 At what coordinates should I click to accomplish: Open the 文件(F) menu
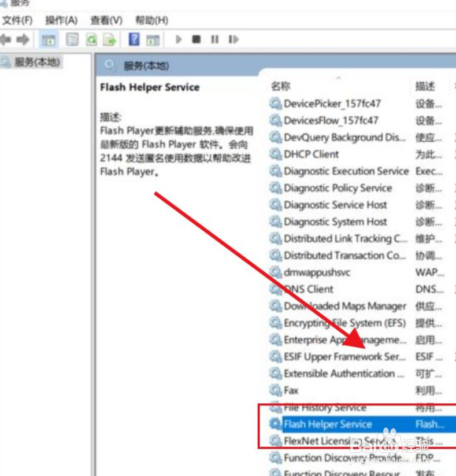(17, 20)
